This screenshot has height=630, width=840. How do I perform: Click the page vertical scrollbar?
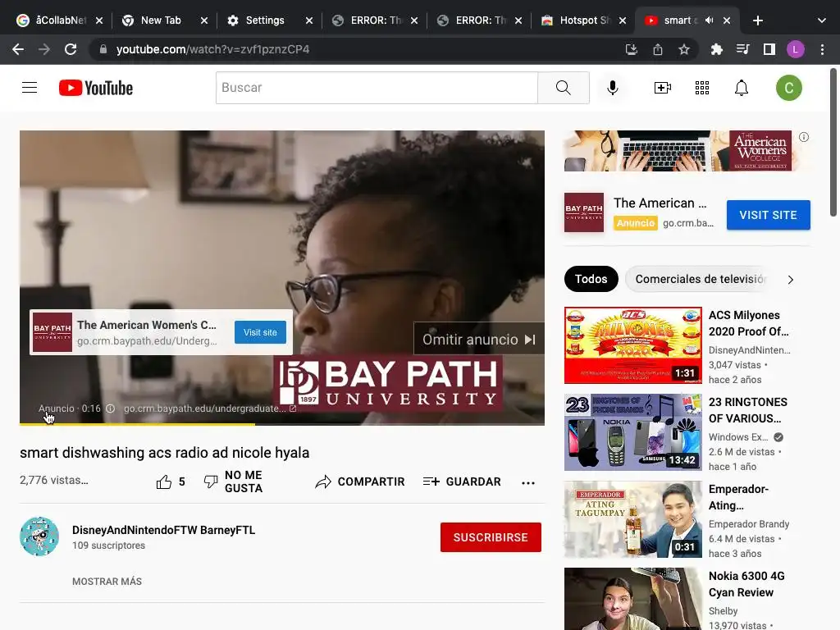833,142
